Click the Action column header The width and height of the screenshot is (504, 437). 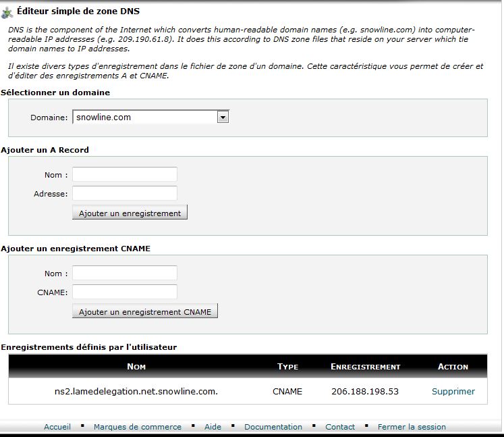(x=453, y=367)
